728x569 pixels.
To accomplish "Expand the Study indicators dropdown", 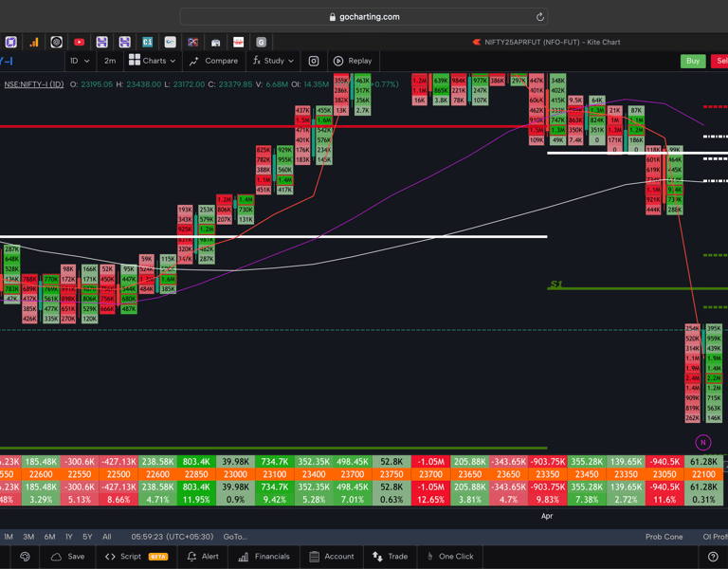I will pyautogui.click(x=273, y=61).
